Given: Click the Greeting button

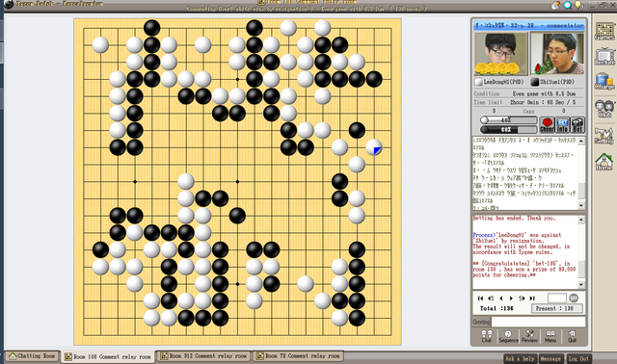Looking at the screenshot, I should coord(481,322).
